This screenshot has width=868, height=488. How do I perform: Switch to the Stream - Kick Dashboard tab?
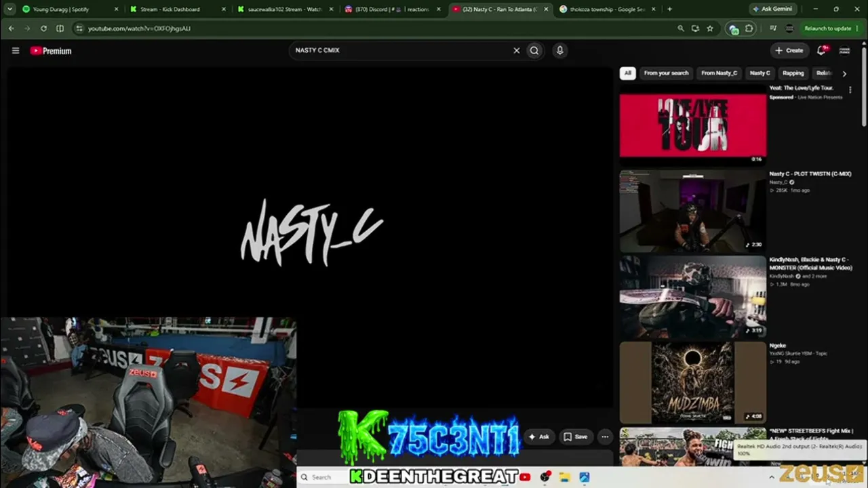[176, 9]
